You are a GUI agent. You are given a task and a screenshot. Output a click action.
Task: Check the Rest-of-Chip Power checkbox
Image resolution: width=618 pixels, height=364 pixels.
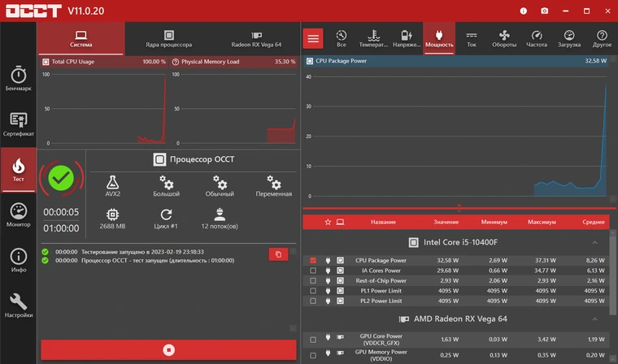[x=313, y=281]
